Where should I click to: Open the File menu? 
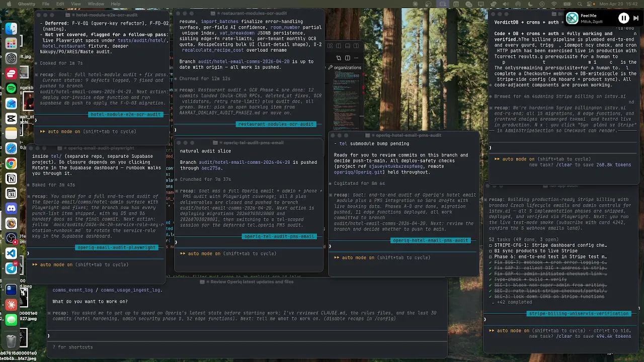click(46, 4)
